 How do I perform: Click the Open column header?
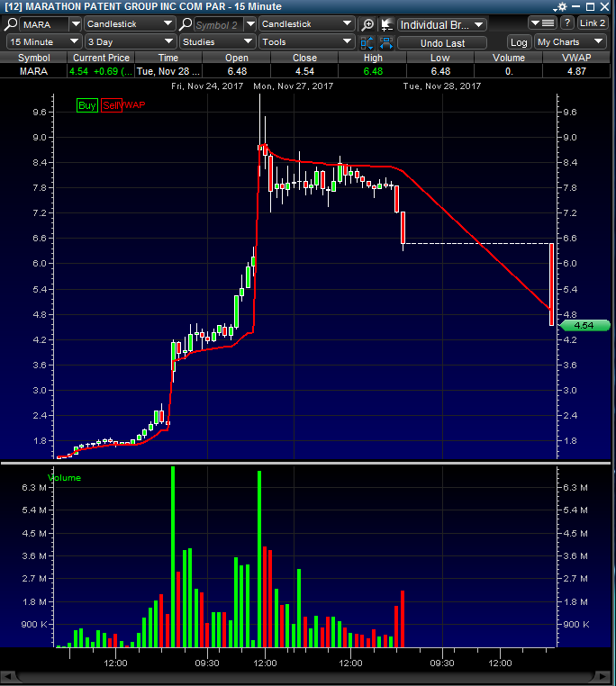[x=237, y=58]
